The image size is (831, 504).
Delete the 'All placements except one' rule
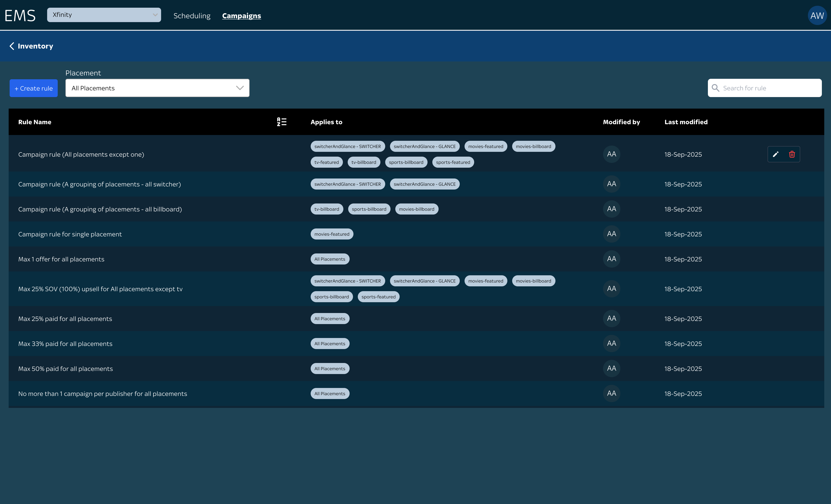pyautogui.click(x=792, y=154)
